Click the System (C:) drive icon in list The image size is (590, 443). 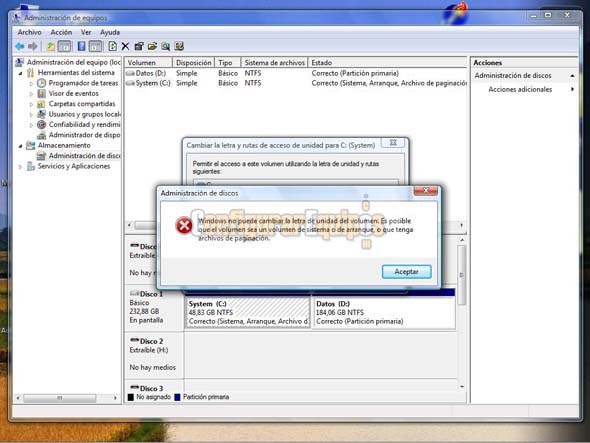tap(130, 83)
